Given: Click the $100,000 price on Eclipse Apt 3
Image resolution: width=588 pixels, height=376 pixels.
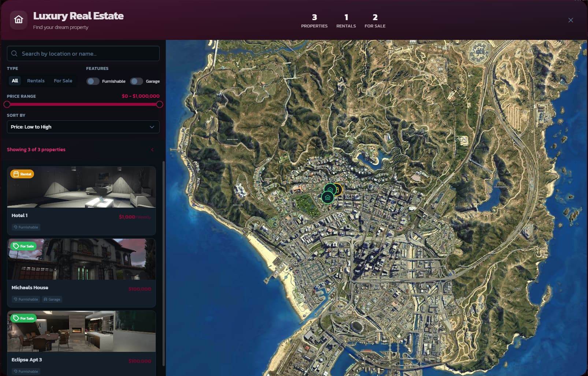Looking at the screenshot, I should tap(140, 361).
